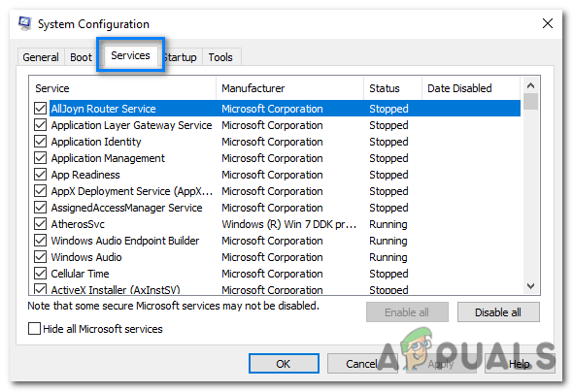Toggle Application Identity checkbox
Image resolution: width=573 pixels, height=392 pixels.
tap(40, 142)
